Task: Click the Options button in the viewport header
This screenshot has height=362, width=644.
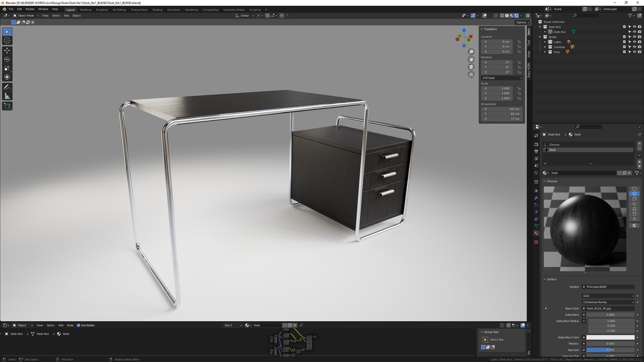Action: coord(522,22)
